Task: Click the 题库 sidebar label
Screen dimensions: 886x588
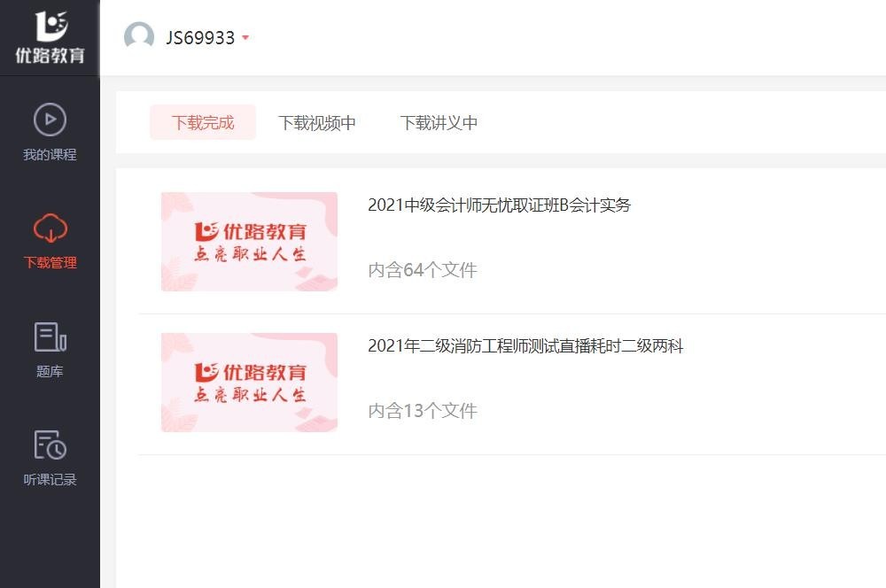Action: click(x=50, y=371)
